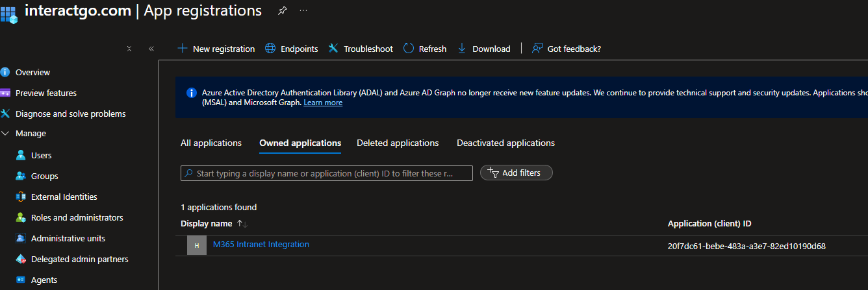Open the M365 Intranet Integration app link
868x290 pixels.
click(x=261, y=245)
